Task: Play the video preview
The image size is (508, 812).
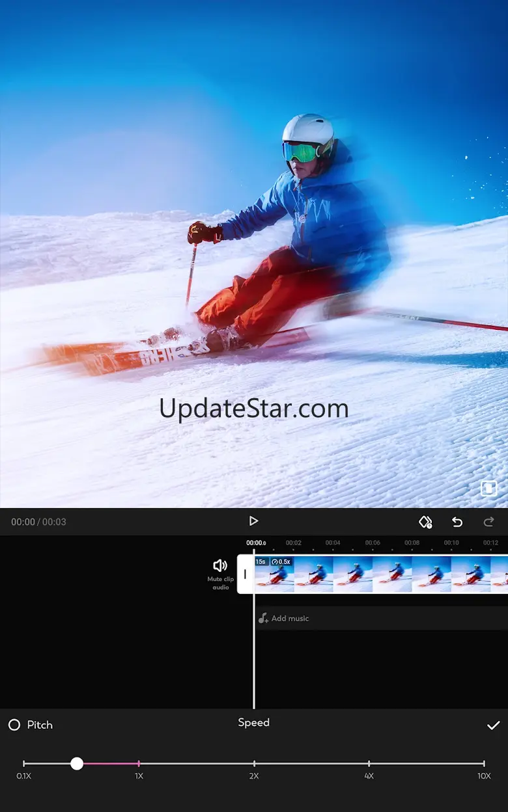Action: [253, 521]
